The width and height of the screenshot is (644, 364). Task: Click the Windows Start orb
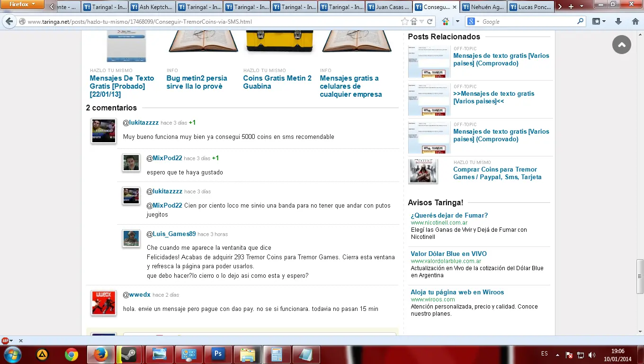coord(13,354)
